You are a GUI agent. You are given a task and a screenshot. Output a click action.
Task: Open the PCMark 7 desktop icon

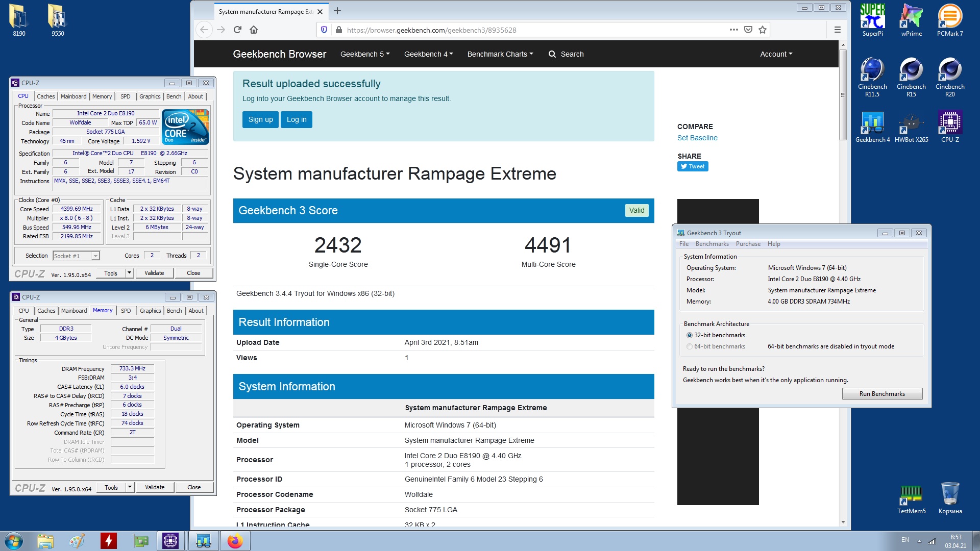pos(950,20)
